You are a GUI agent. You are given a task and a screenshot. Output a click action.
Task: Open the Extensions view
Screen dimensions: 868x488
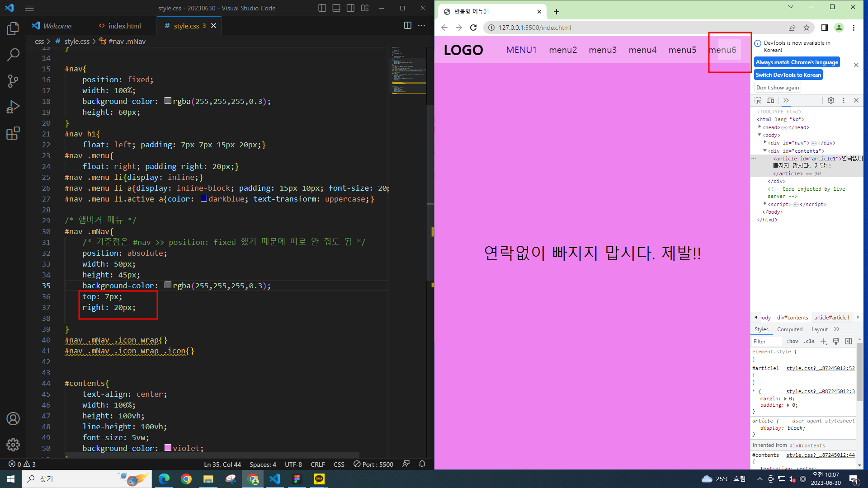13,133
